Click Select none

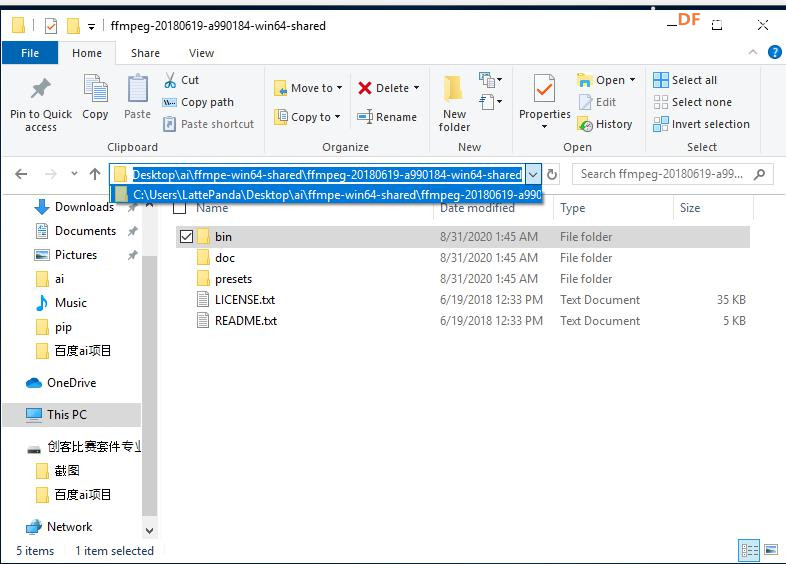point(693,102)
